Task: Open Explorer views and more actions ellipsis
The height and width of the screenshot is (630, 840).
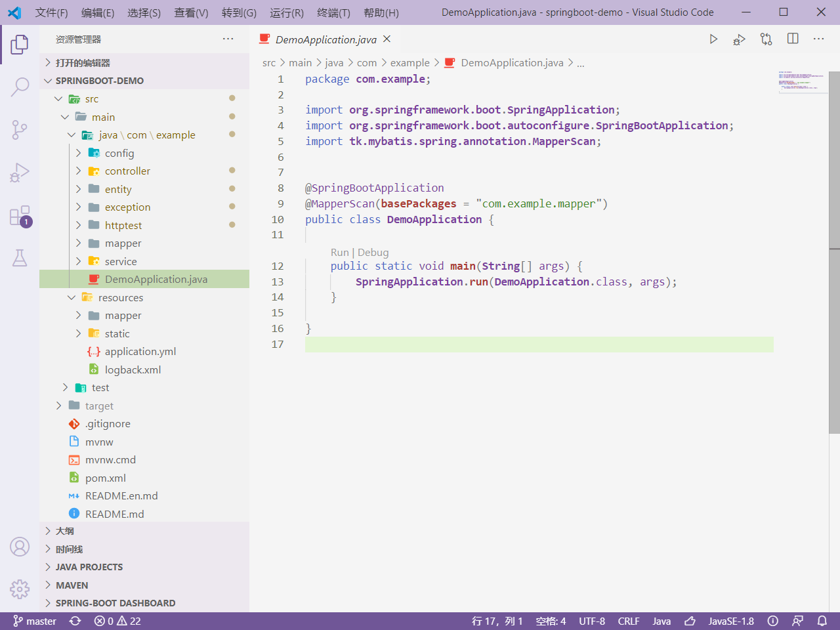Action: pyautogui.click(x=228, y=39)
